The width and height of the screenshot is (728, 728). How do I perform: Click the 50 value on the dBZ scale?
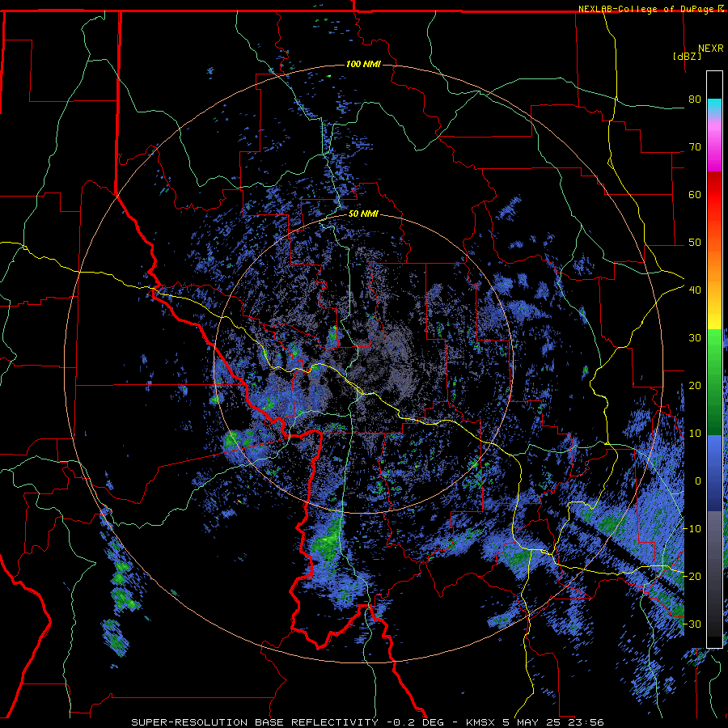(695, 243)
